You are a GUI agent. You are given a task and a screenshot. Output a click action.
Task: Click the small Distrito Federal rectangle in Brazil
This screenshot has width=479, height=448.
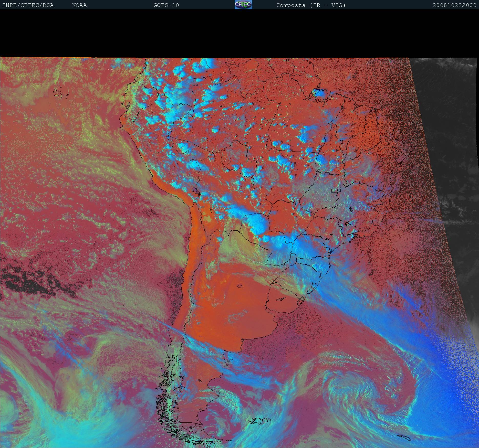[x=334, y=190]
